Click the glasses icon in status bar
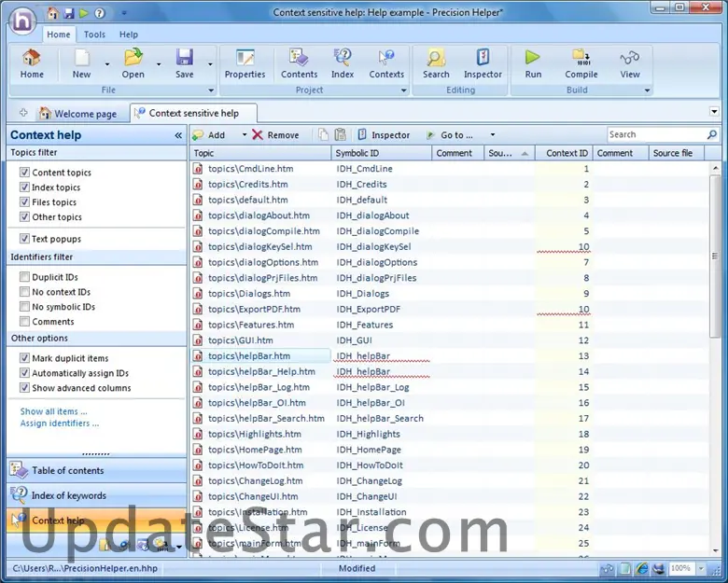728x583 pixels. pos(607,568)
